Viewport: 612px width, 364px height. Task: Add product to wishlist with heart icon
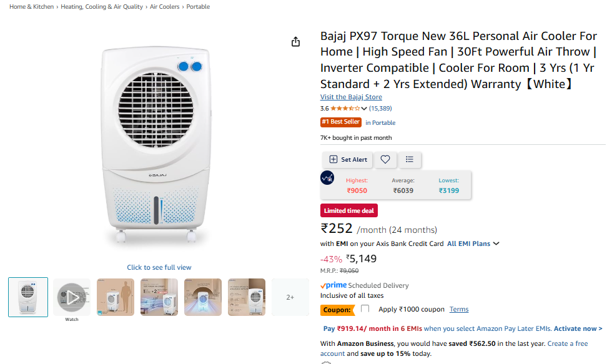385,160
